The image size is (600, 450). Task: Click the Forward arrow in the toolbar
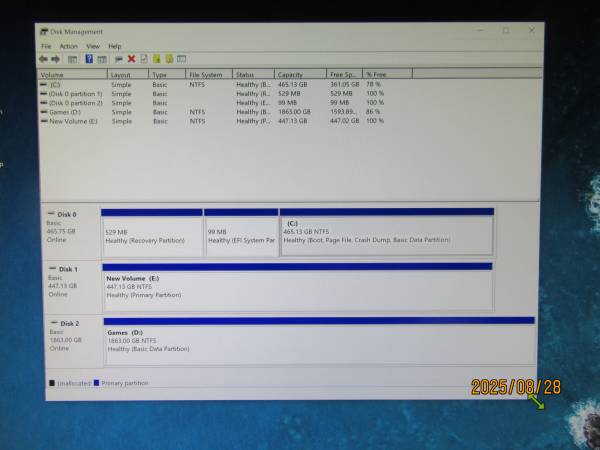56,59
